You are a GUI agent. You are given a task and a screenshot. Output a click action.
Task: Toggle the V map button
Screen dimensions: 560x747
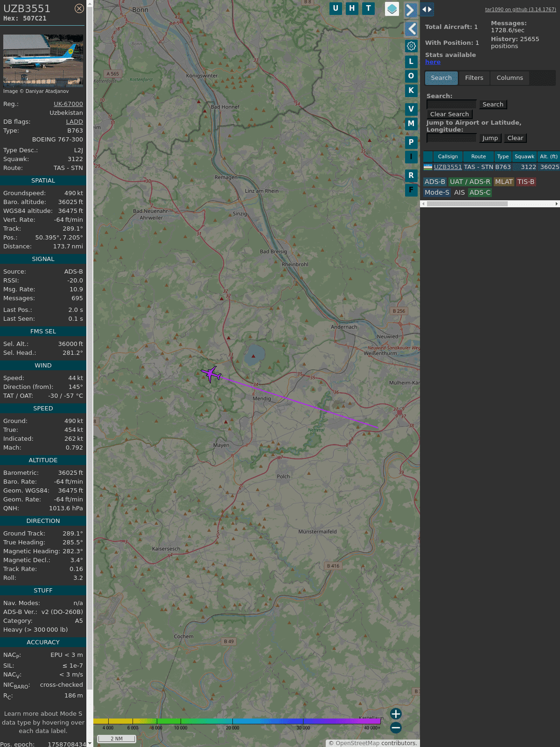point(411,109)
